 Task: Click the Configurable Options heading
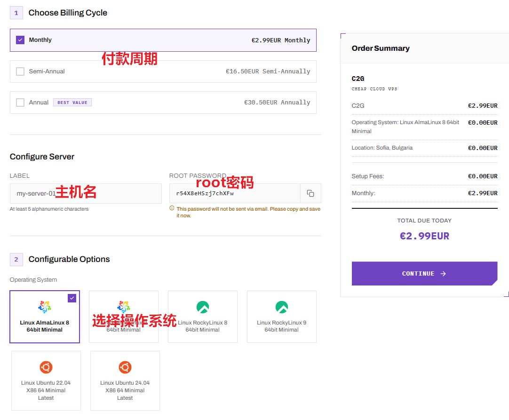(69, 259)
